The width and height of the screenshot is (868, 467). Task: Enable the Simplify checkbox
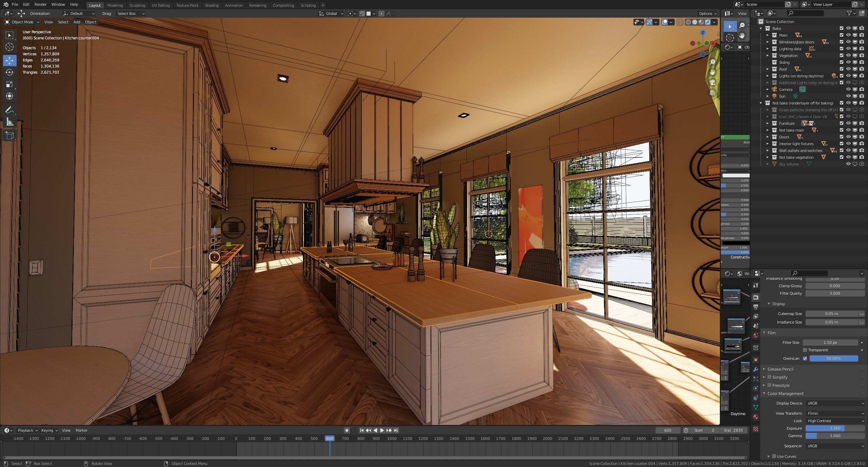click(x=769, y=377)
